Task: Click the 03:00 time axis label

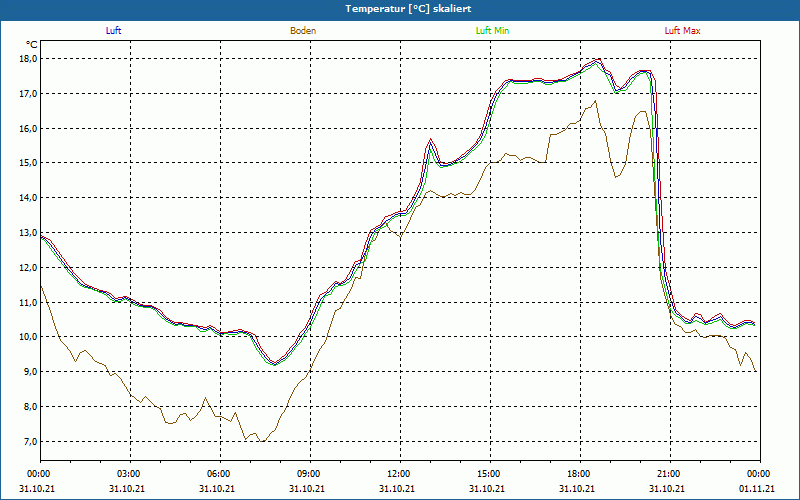Action: coord(130,474)
